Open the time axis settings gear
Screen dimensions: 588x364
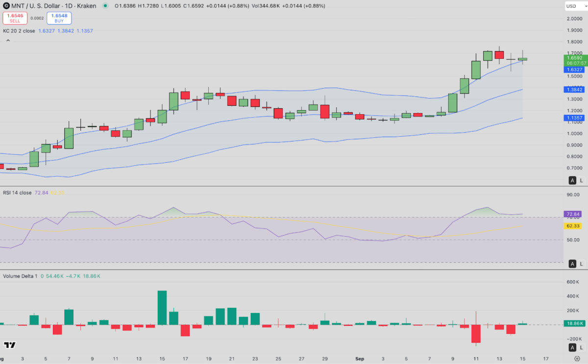click(577, 359)
